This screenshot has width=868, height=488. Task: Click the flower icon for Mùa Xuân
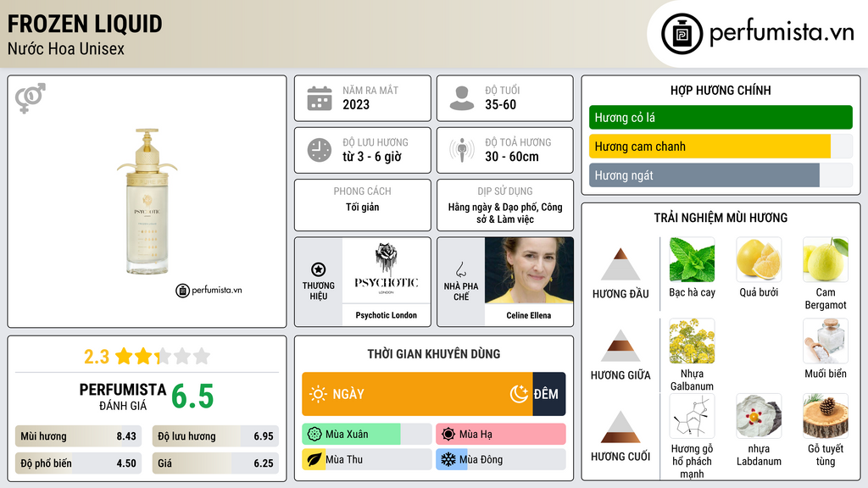click(x=314, y=435)
